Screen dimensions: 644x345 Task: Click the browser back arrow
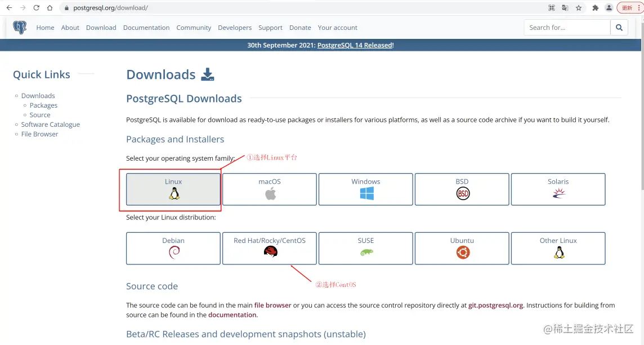coord(9,8)
